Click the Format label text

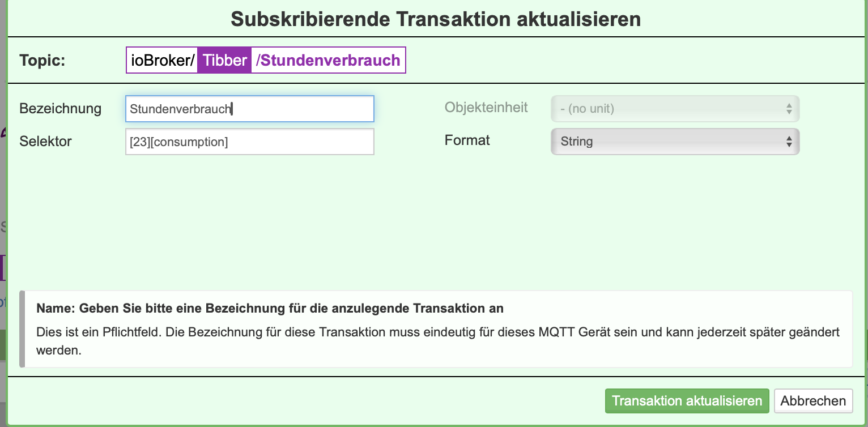pyautogui.click(x=467, y=140)
